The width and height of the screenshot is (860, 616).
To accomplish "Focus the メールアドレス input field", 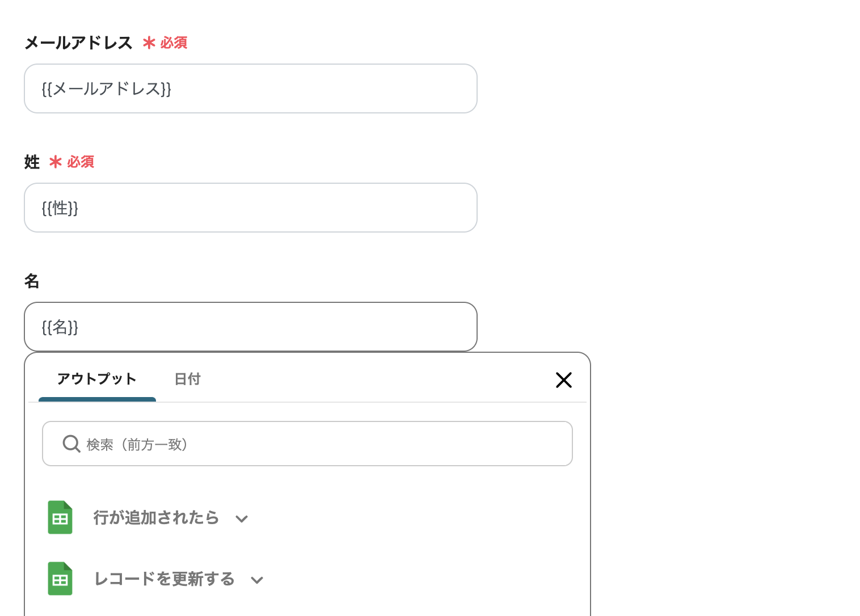I will coord(250,88).
